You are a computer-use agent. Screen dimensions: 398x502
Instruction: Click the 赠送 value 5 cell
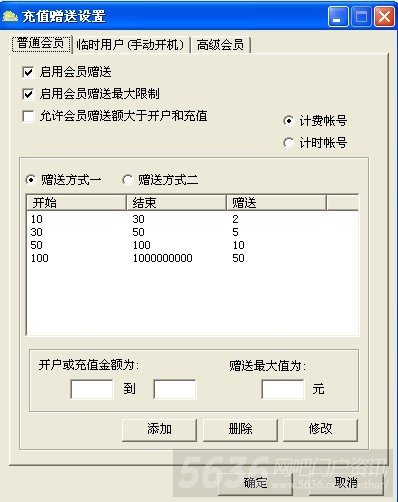click(x=235, y=232)
